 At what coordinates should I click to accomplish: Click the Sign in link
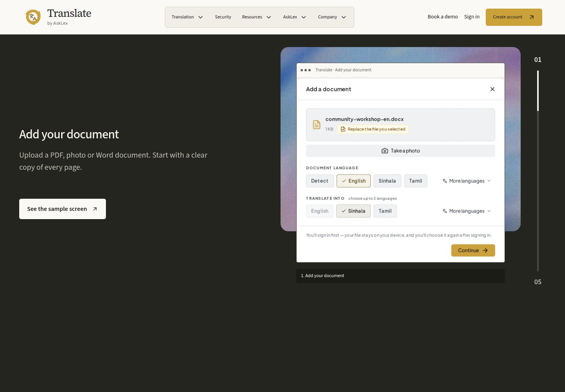(x=472, y=17)
